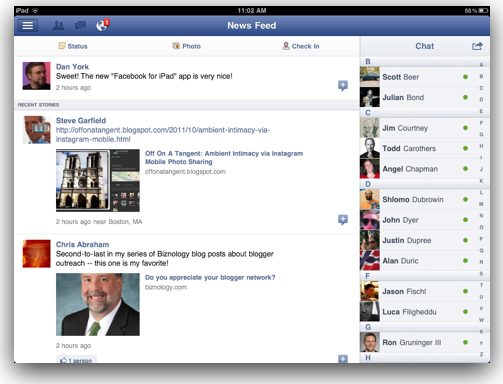Click the biznology.com source text
This screenshot has width=503, height=384.
point(166,287)
